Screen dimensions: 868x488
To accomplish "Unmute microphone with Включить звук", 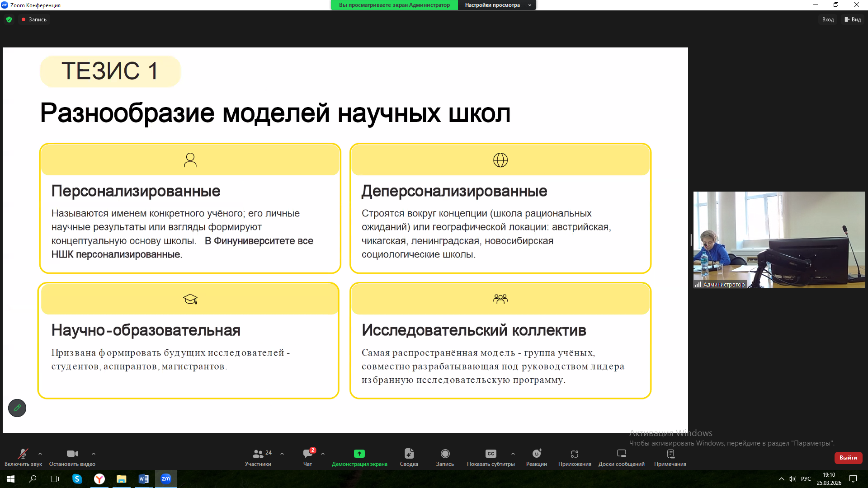I will click(x=23, y=457).
